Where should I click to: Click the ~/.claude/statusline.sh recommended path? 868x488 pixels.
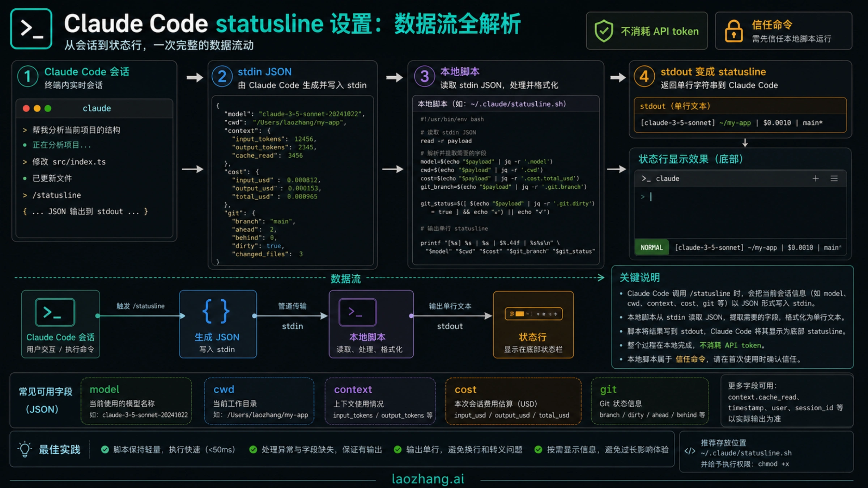(746, 453)
